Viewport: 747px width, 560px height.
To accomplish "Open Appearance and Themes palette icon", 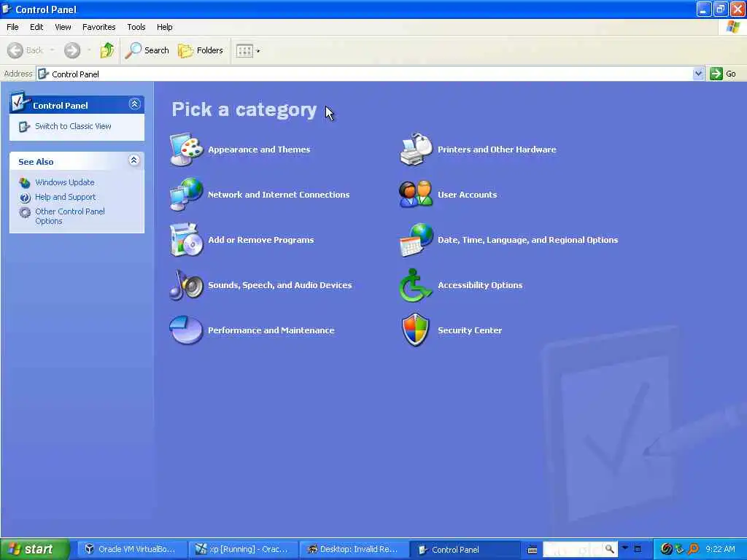I will click(186, 149).
